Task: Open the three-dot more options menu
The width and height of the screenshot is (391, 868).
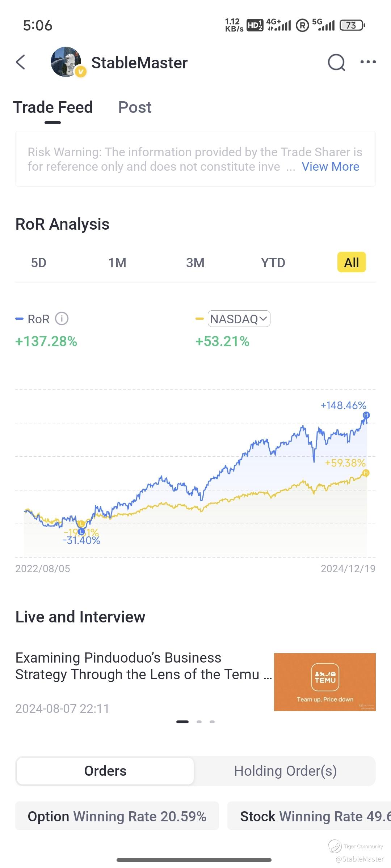Action: [x=368, y=62]
